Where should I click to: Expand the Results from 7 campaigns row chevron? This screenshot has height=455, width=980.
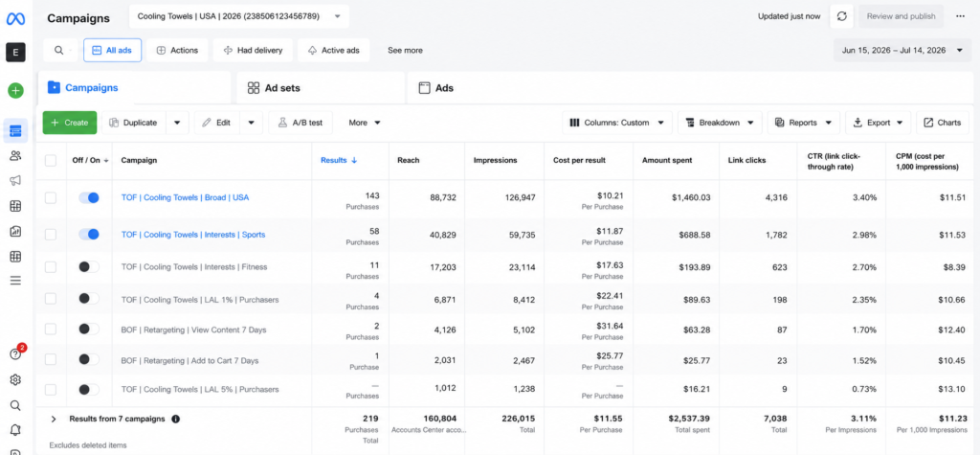pos(54,419)
